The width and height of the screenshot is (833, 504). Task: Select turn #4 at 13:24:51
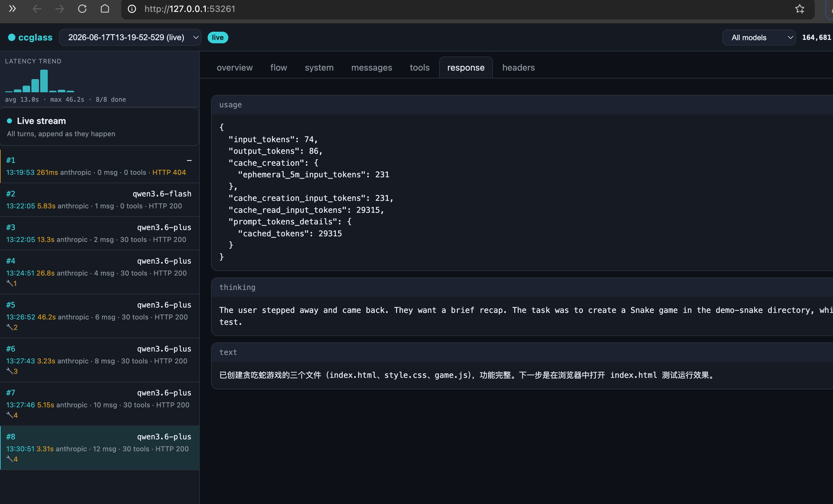pyautogui.click(x=99, y=272)
